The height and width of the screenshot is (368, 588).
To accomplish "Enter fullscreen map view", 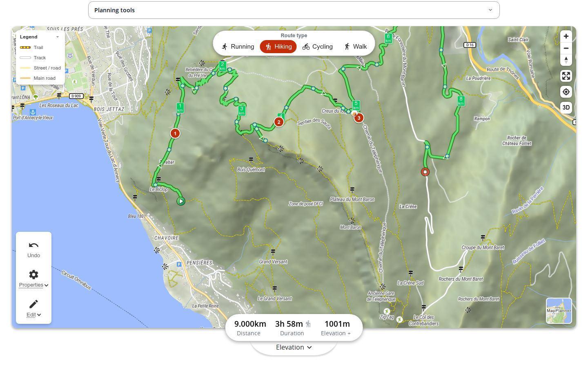I will pyautogui.click(x=566, y=76).
